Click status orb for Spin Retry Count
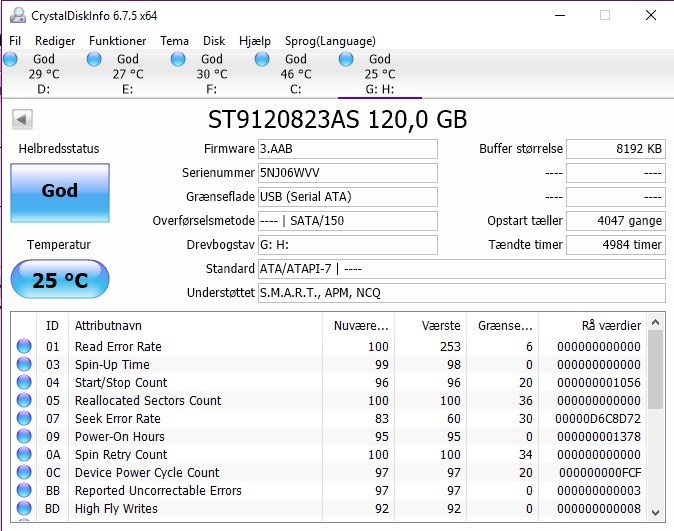 point(24,454)
